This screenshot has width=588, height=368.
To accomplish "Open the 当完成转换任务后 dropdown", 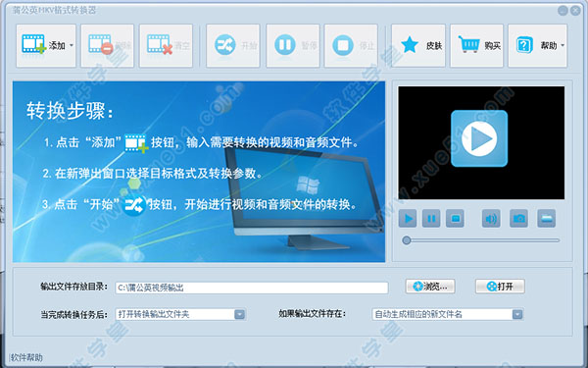I will (240, 314).
